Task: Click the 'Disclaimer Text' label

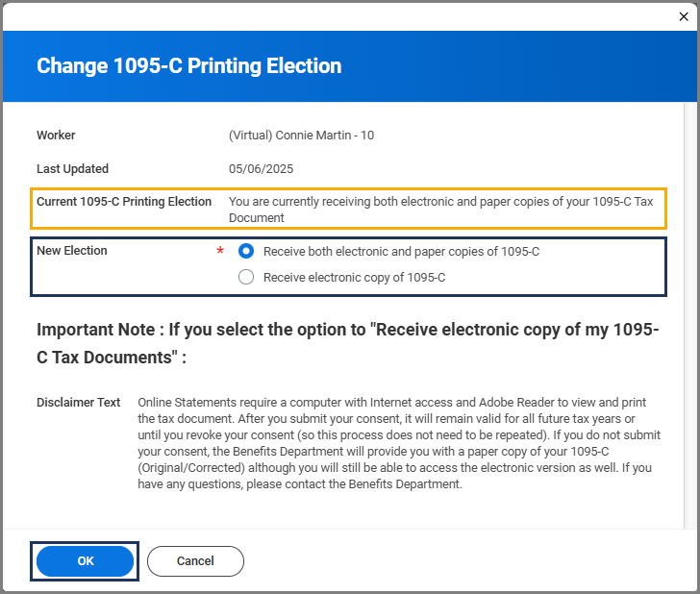Action: click(79, 403)
